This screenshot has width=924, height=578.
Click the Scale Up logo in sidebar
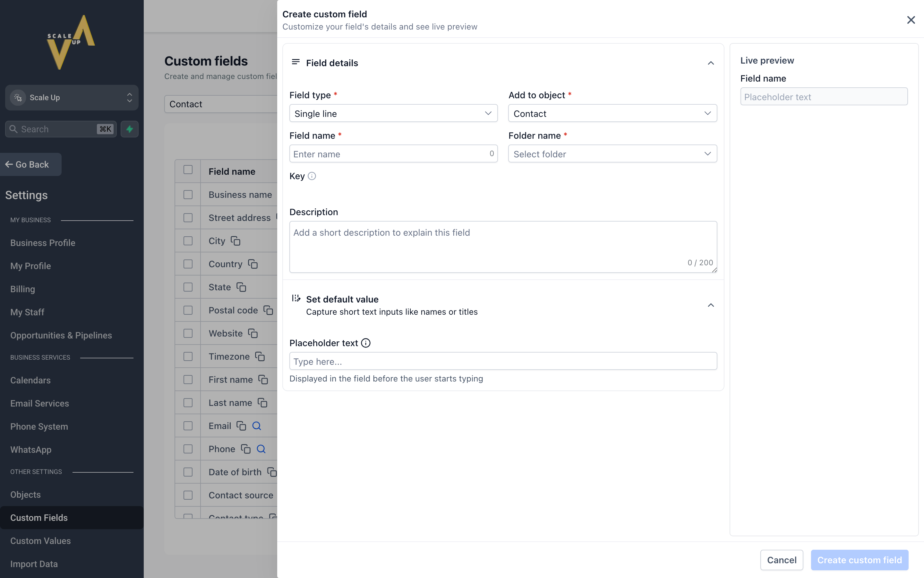(x=71, y=42)
